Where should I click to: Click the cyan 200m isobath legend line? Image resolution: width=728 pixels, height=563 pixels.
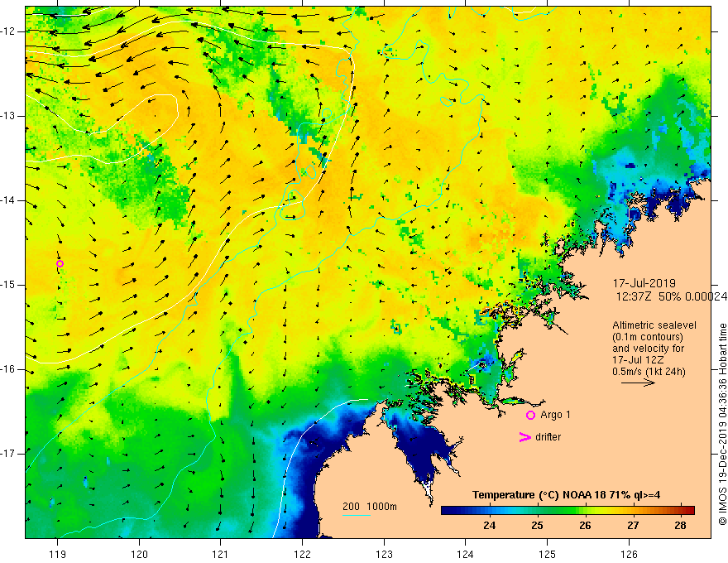(356, 515)
